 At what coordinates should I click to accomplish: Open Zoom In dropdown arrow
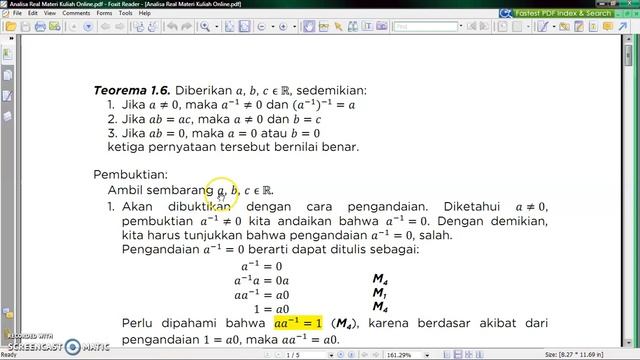pyautogui.click(x=294, y=27)
